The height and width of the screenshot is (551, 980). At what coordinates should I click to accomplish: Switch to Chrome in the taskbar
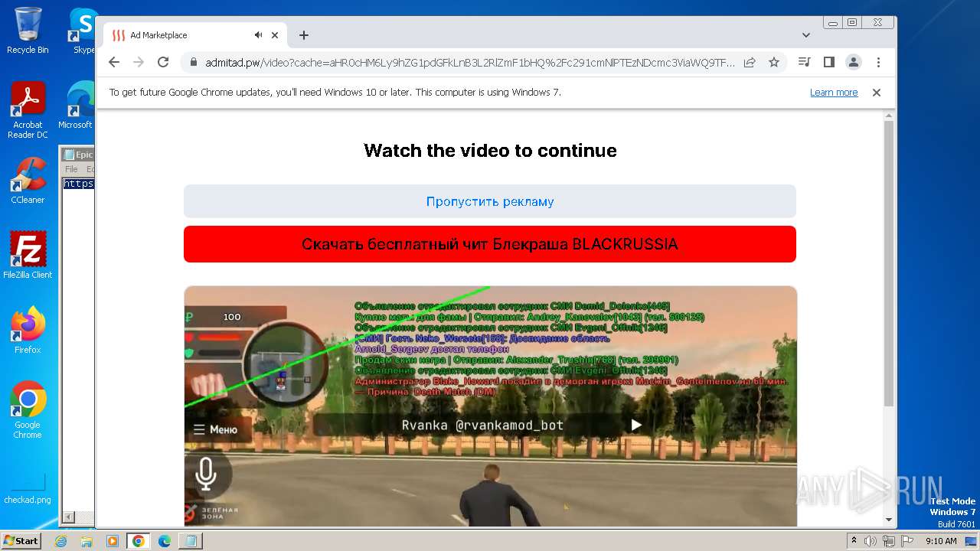click(x=138, y=541)
